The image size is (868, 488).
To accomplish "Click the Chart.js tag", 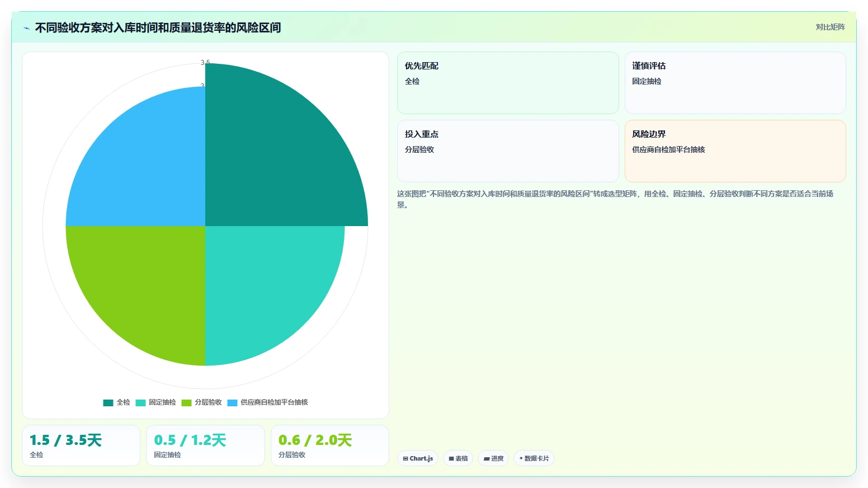I will 418,458.
